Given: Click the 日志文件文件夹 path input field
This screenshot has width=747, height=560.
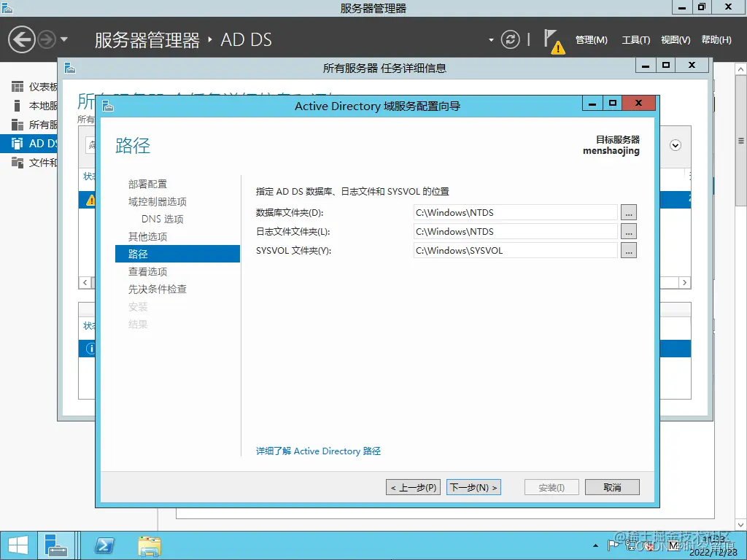Looking at the screenshot, I should tap(516, 231).
